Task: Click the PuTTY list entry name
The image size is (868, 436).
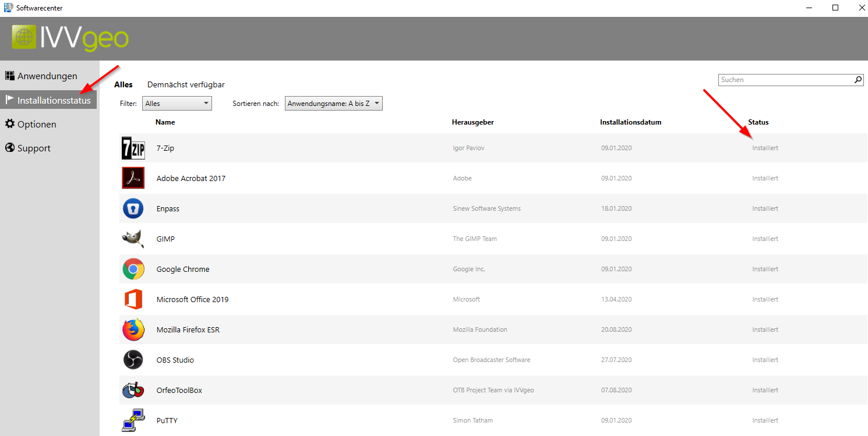Action: pos(167,420)
